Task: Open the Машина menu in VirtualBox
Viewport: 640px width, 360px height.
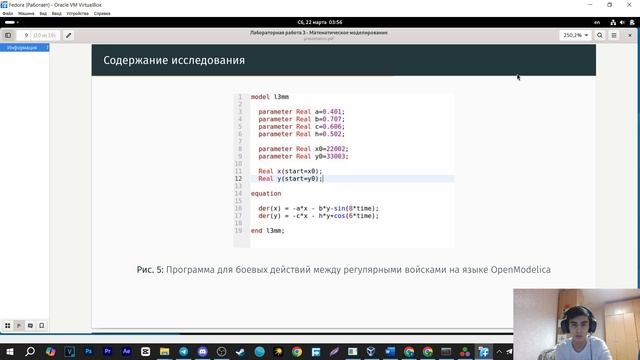Action: pyautogui.click(x=26, y=13)
